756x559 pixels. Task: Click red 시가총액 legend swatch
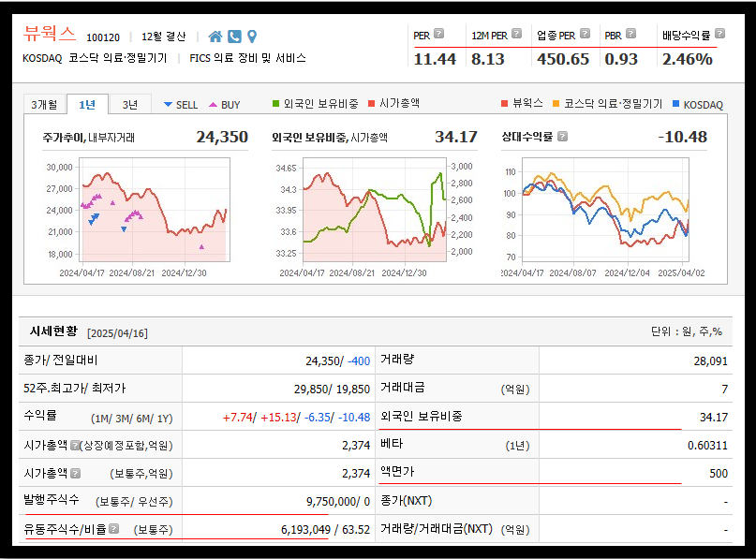coord(371,104)
